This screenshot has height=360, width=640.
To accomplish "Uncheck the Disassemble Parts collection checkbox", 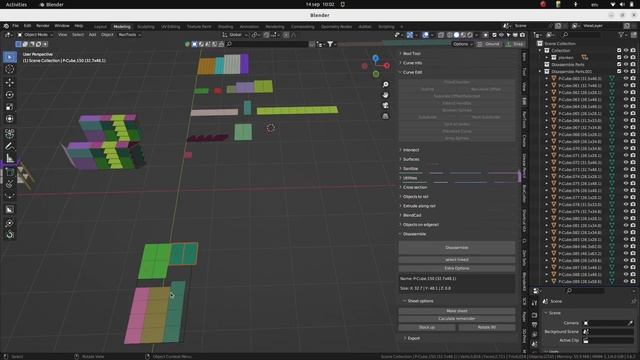I will tap(619, 64).
